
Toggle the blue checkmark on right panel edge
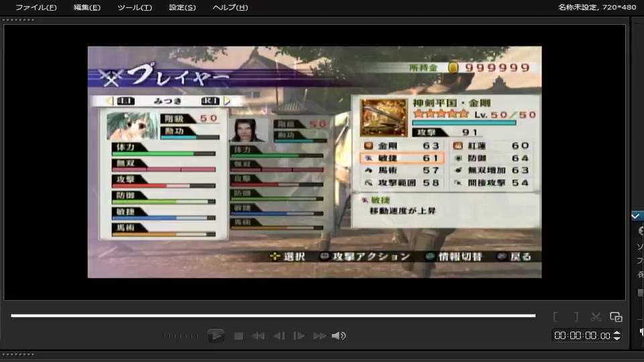(x=636, y=216)
